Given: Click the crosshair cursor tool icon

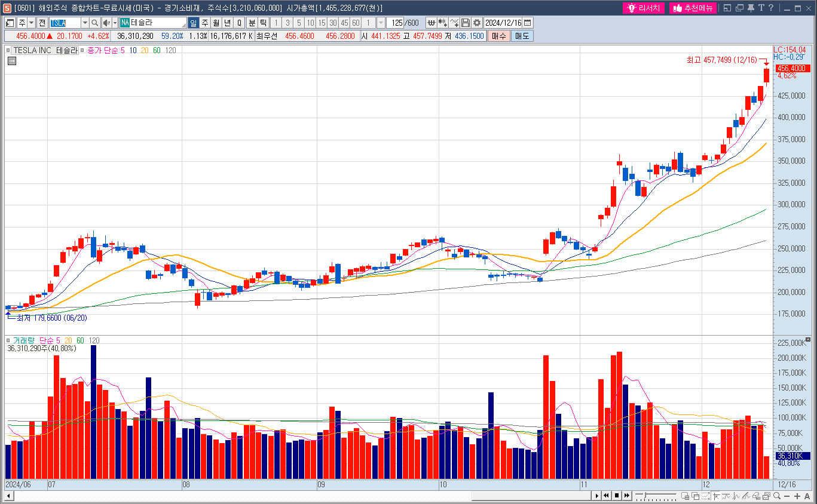Looking at the screenshot, I should (716, 496).
